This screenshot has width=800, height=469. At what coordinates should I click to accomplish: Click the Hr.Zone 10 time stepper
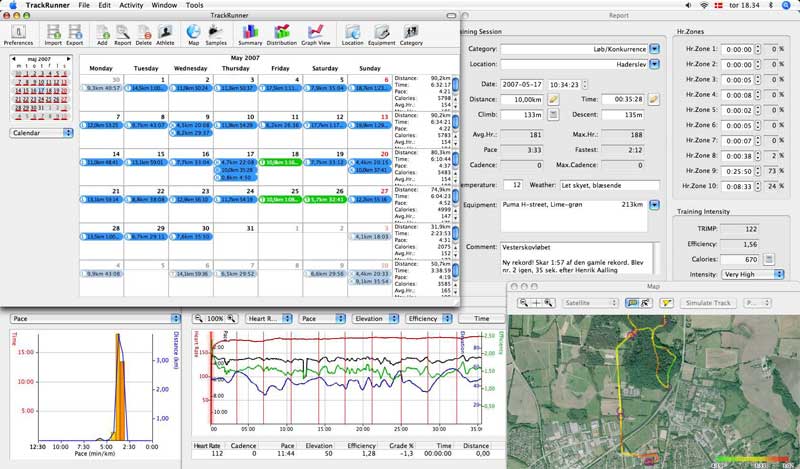point(758,186)
